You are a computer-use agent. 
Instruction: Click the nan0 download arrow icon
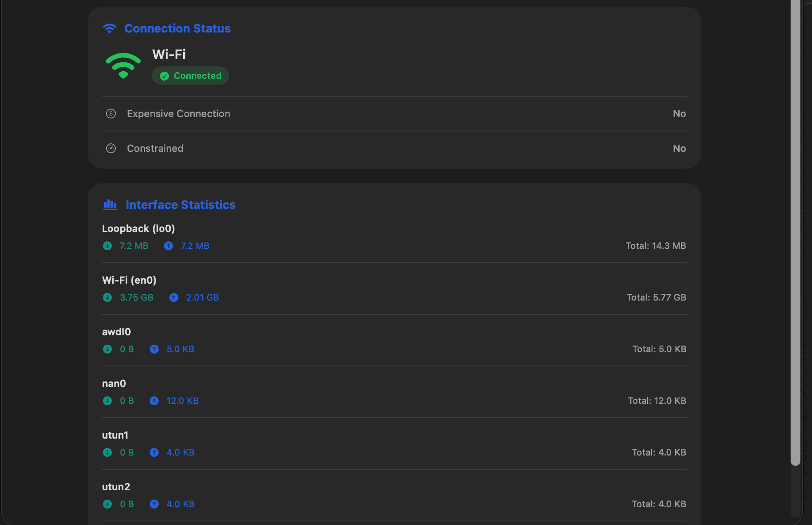[x=107, y=401]
